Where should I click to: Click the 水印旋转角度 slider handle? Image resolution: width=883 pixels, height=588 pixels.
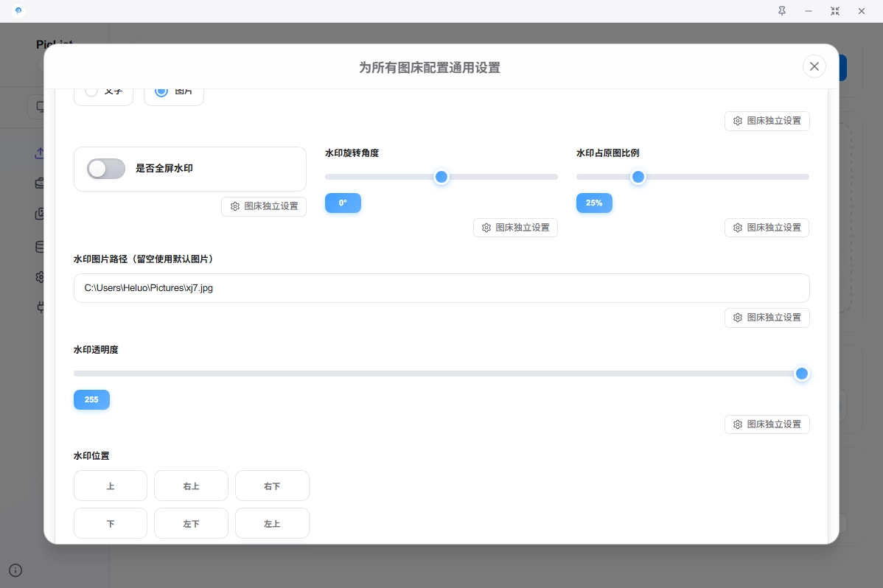[x=442, y=177]
